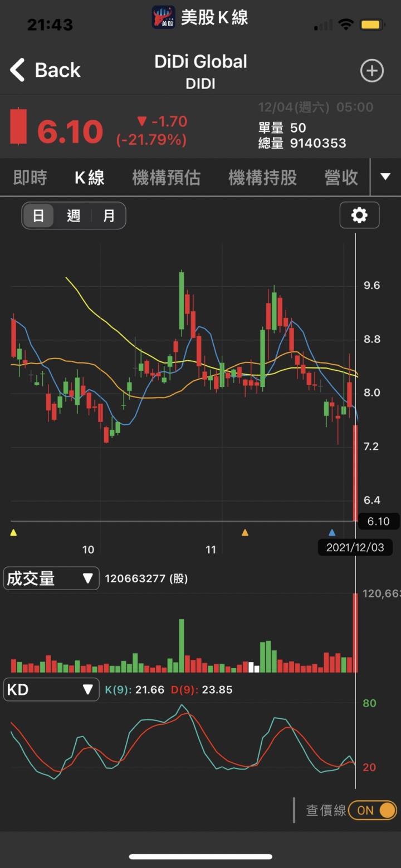Image resolution: width=401 pixels, height=868 pixels.
Task: Open the KD indicator dropdown
Action: (51, 690)
